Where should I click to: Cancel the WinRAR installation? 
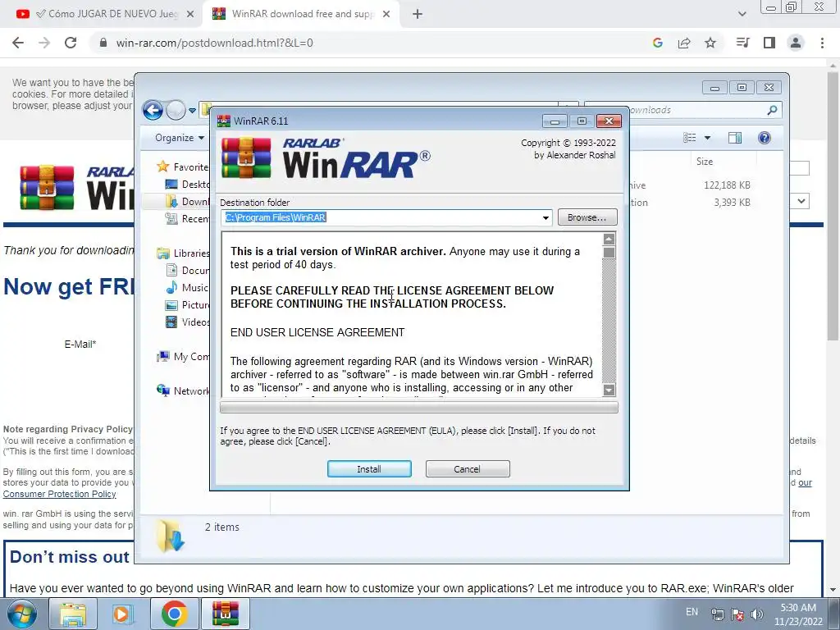click(467, 468)
